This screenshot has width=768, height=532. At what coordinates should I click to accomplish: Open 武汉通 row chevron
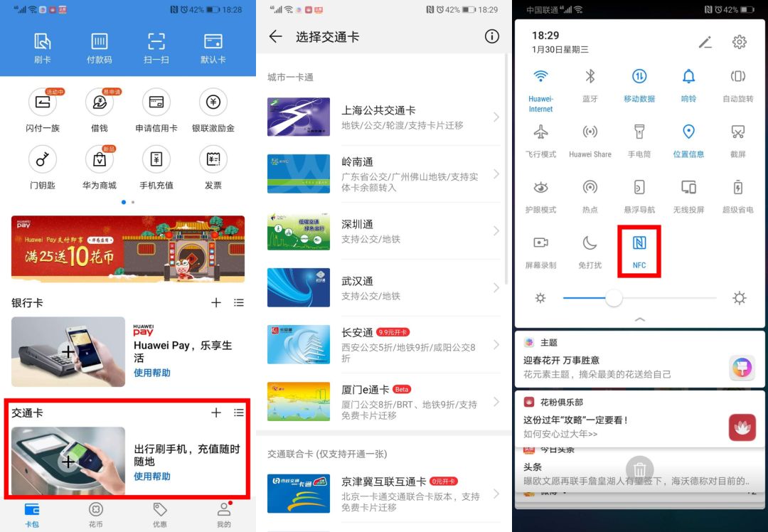(496, 287)
